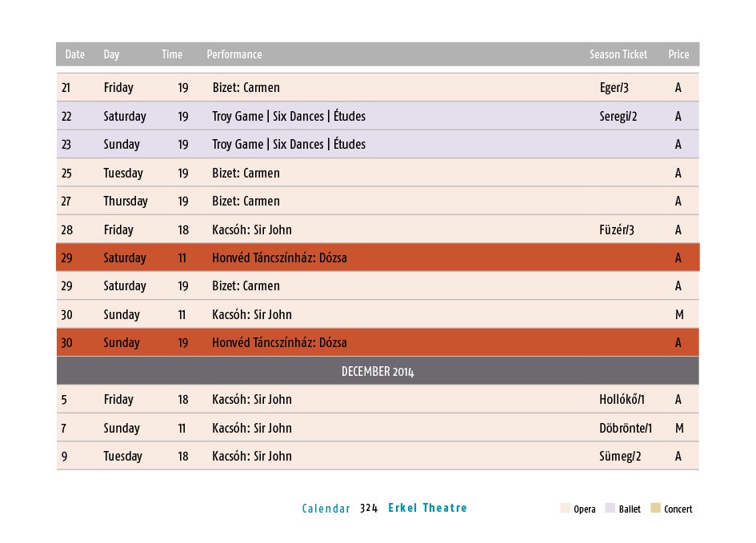Click the Date column header
This screenshot has height=543, width=756.
(74, 54)
